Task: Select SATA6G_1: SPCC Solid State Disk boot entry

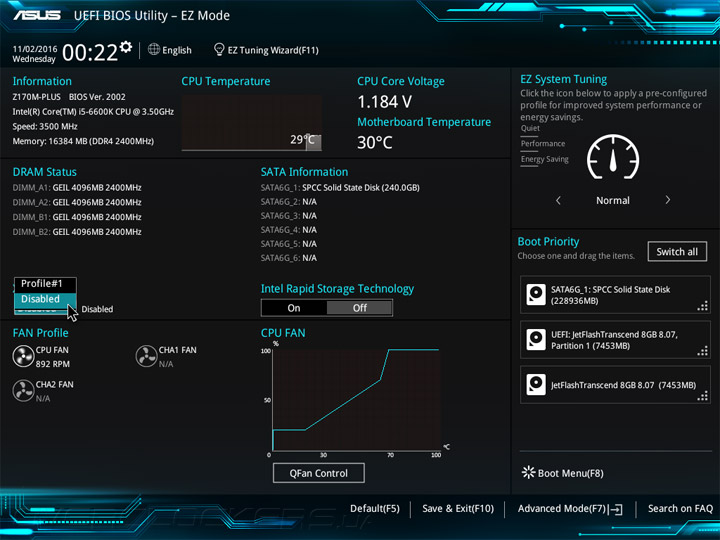Action: point(615,295)
